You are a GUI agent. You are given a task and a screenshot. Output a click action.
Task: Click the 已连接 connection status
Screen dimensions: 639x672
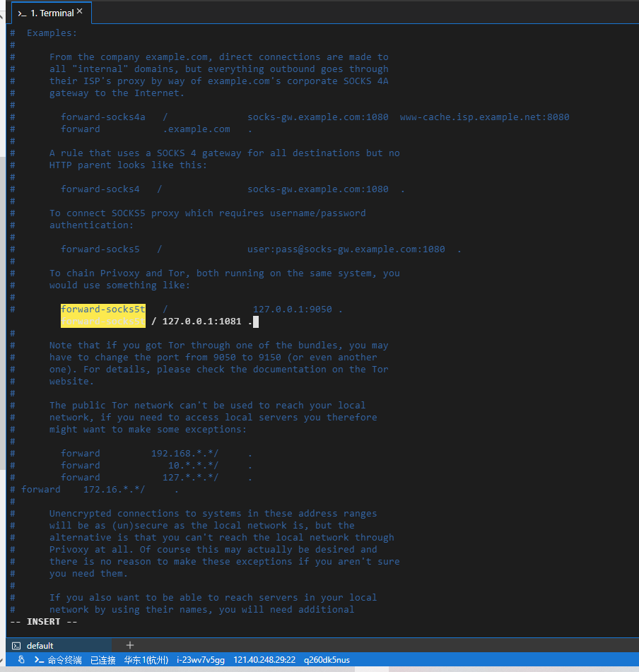point(102,660)
